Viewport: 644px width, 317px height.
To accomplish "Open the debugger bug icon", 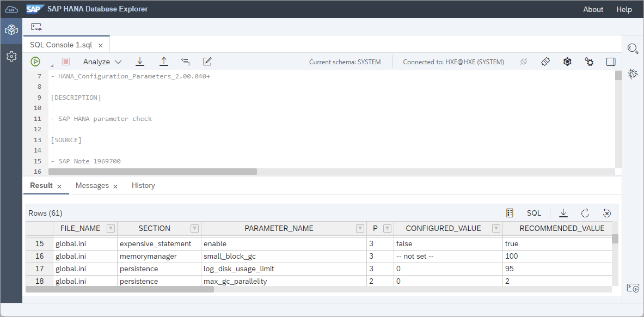I will (x=633, y=74).
